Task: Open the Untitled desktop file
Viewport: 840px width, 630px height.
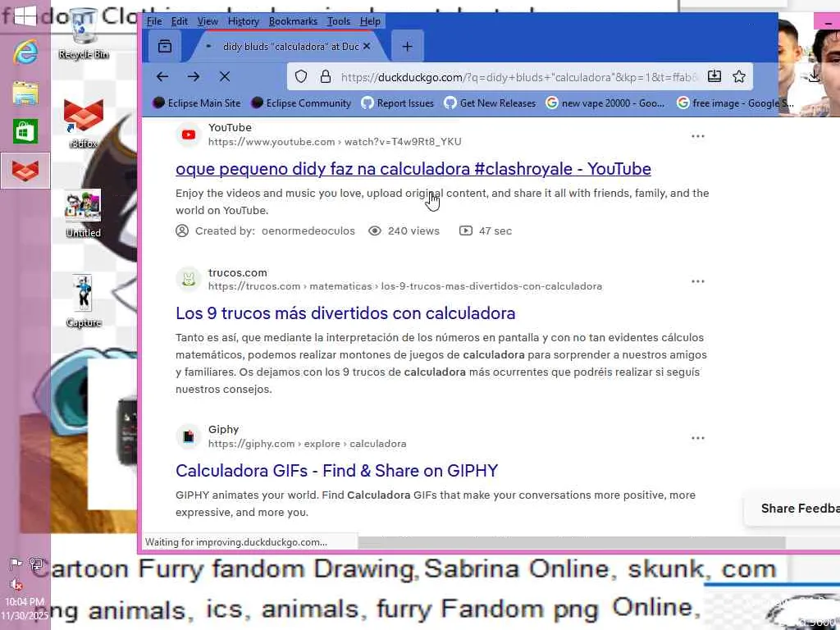Action: [x=83, y=213]
